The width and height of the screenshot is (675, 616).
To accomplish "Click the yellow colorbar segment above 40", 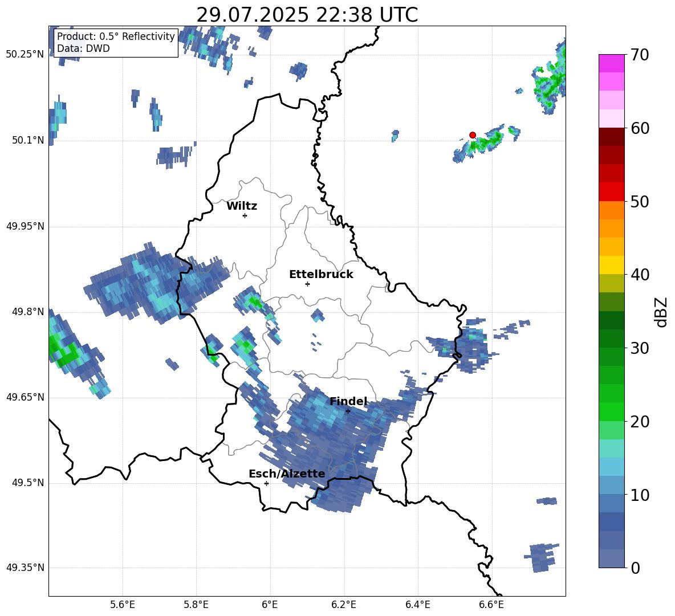I will coord(612,265).
